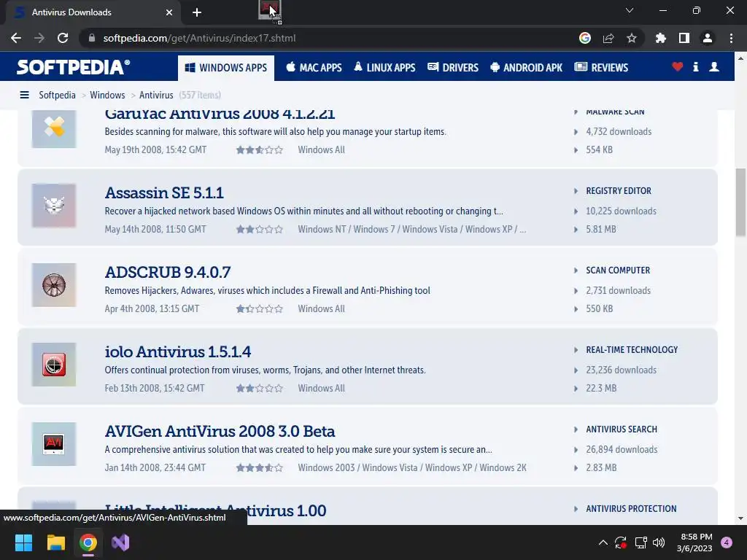The image size is (747, 560).
Task: Open the hamburger menu beside breadcrumbs
Action: click(24, 96)
